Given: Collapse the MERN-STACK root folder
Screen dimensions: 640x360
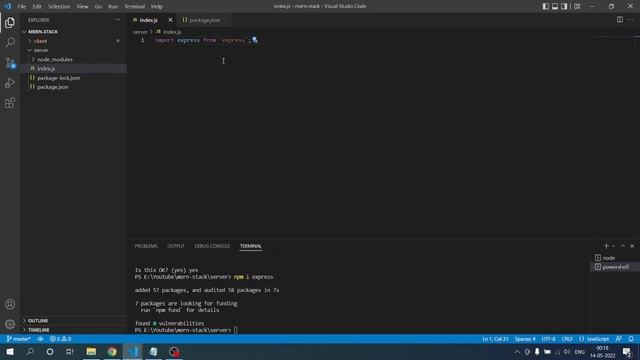Looking at the screenshot, I should [x=73, y=31].
